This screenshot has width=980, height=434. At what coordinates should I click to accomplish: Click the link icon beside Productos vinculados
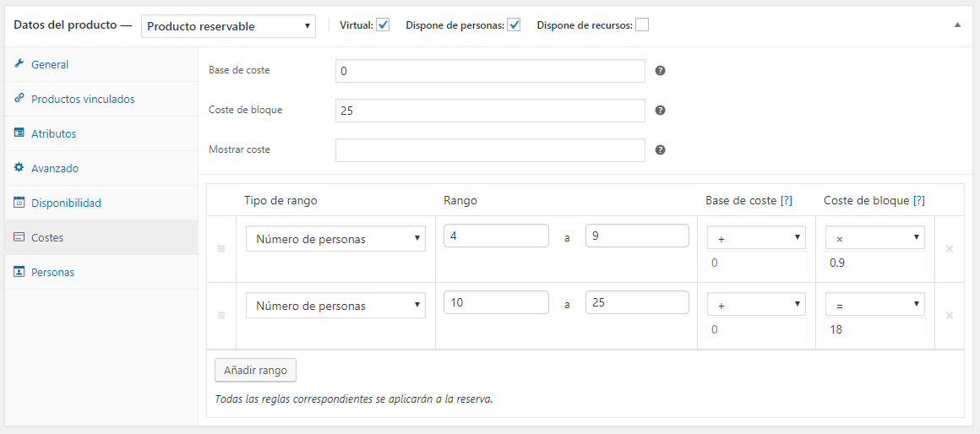click(19, 99)
